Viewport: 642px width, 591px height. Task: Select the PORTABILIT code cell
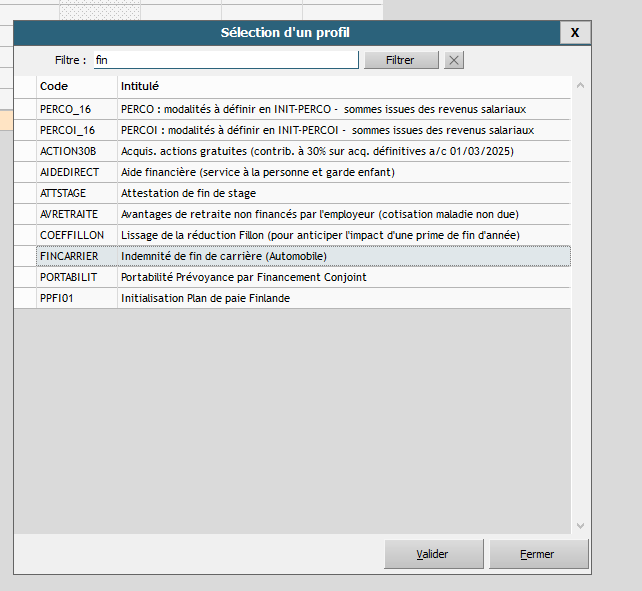[x=77, y=277]
